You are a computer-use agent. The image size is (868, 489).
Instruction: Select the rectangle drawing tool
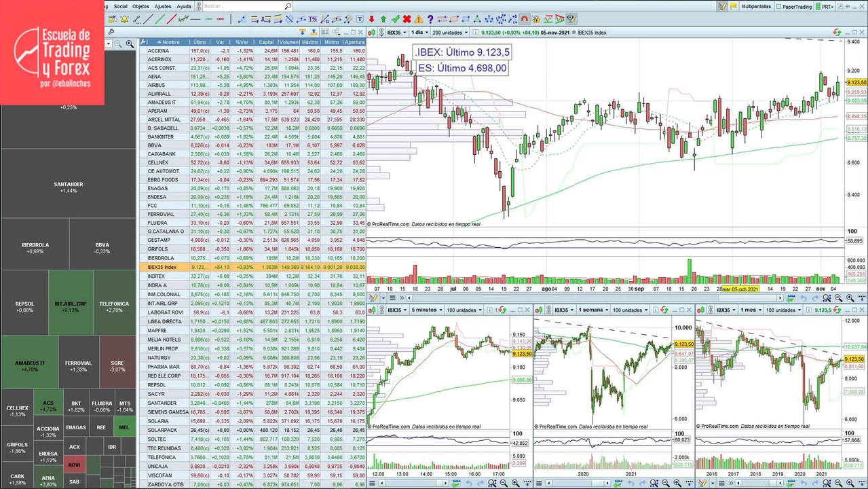466,20
